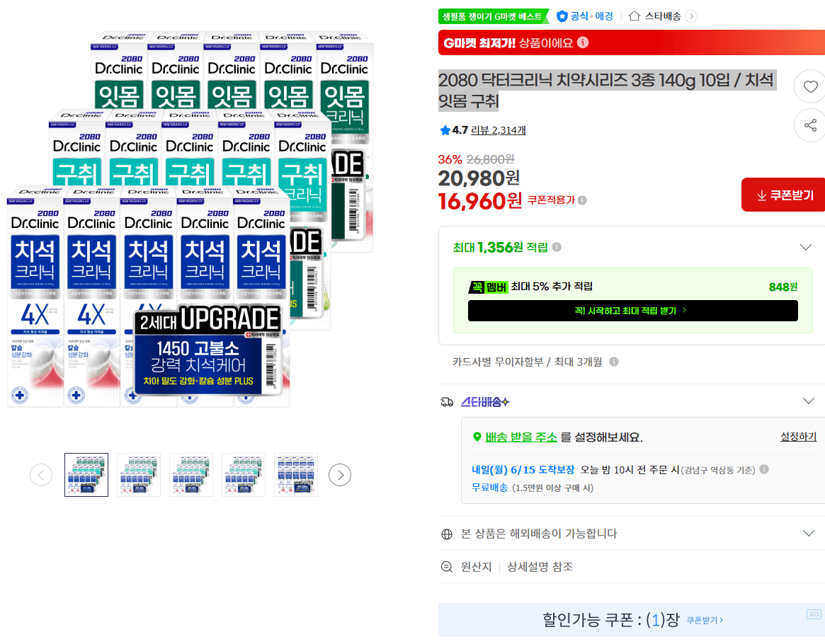
Task: Open the 스타배송 arrow chevron at top
Action: click(x=691, y=17)
